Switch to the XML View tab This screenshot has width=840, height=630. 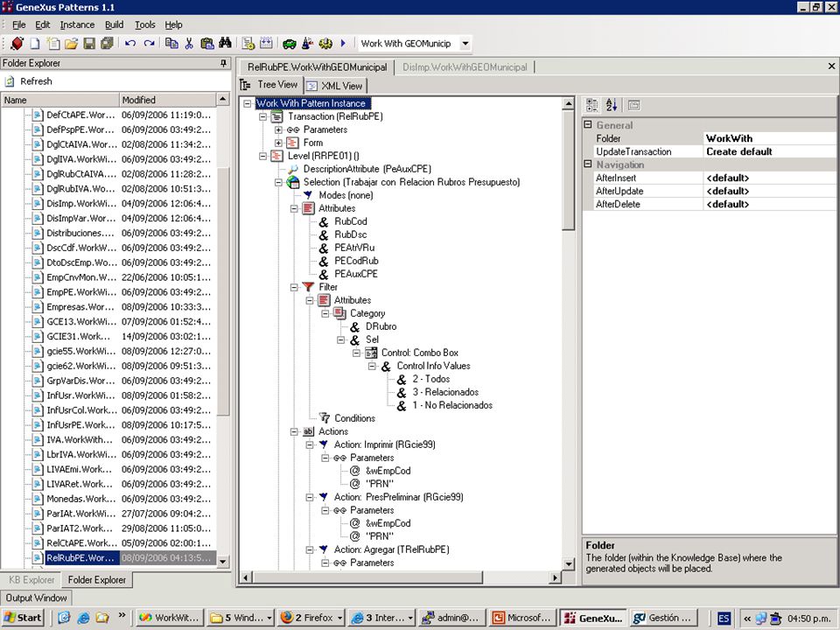[335, 86]
